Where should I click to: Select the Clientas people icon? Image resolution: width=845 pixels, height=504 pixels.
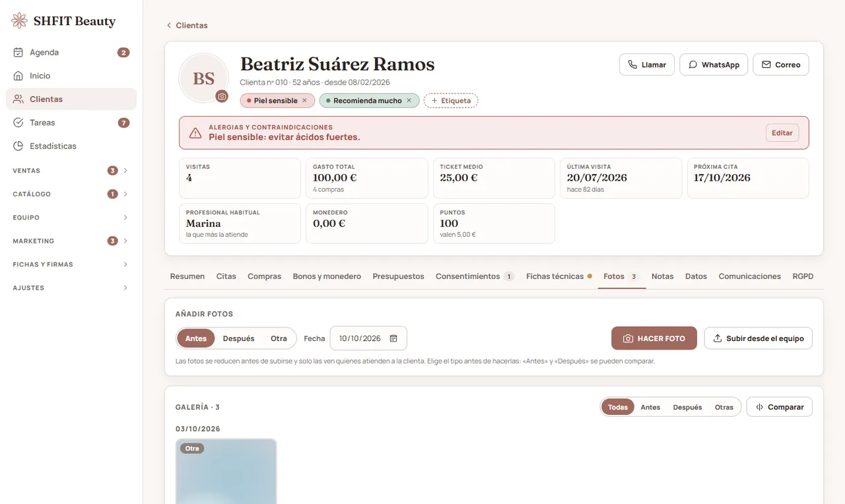[18, 99]
